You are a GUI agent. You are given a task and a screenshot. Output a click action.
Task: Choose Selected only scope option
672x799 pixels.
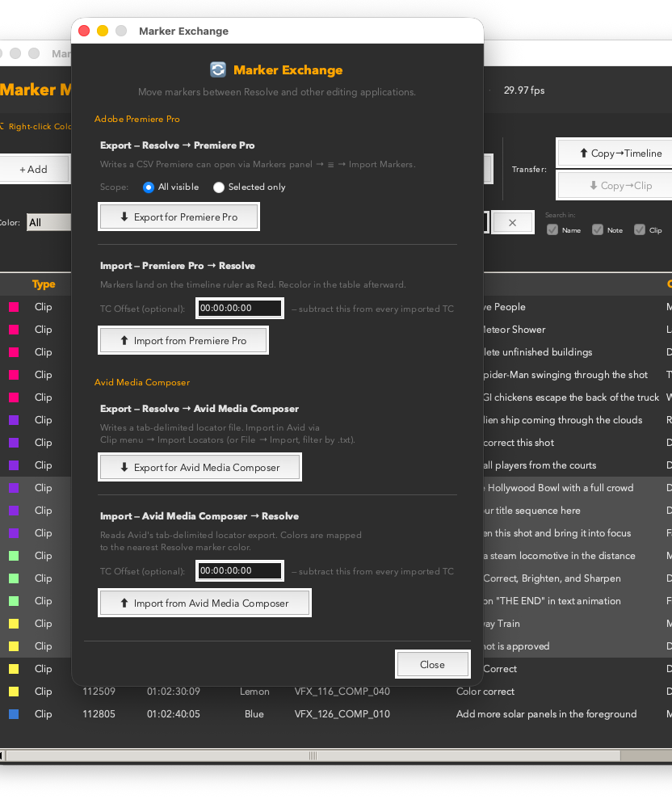(x=219, y=187)
